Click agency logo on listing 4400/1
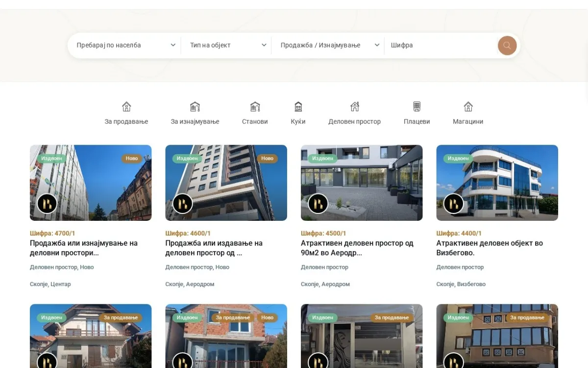This screenshot has height=368, width=588. 454,204
